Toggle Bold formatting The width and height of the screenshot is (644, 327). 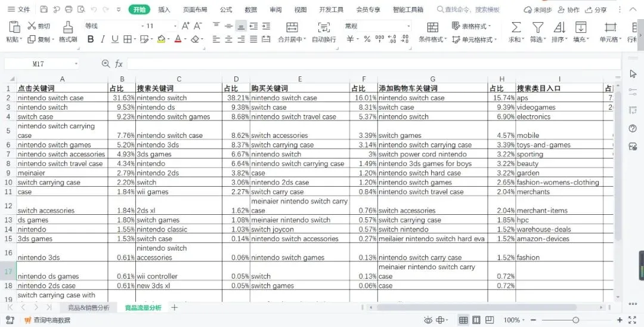[x=91, y=39]
